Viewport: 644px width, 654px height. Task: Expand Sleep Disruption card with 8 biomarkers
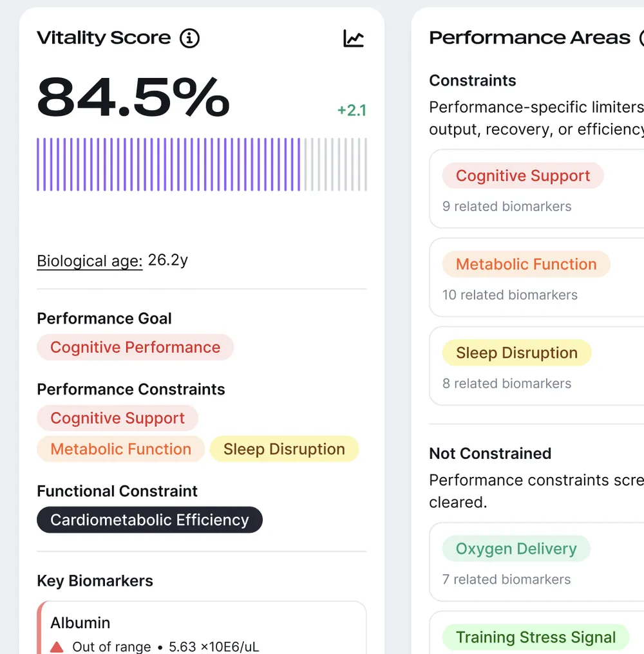click(536, 366)
